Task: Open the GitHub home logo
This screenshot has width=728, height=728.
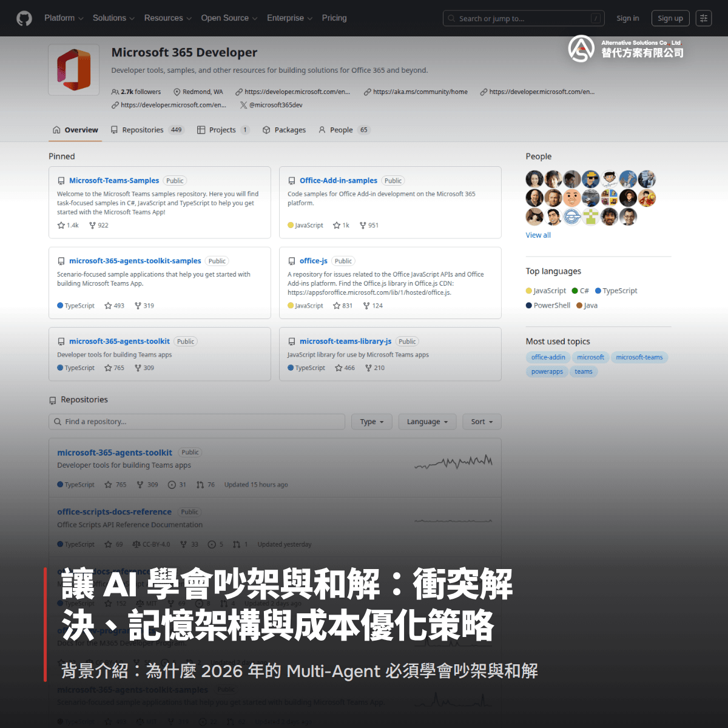Action: pyautogui.click(x=24, y=18)
